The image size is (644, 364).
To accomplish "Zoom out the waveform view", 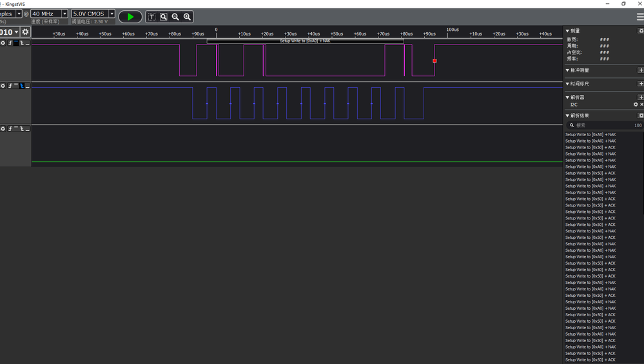I will tap(175, 17).
